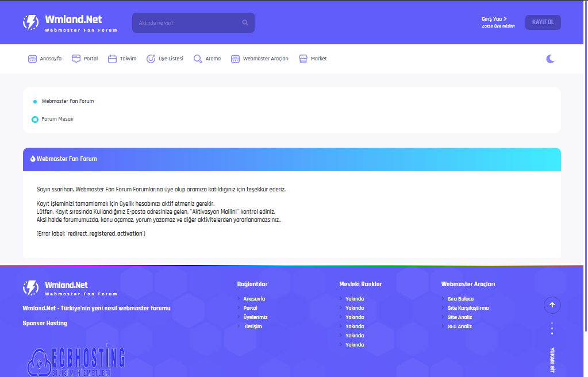Click the chevron before footer Anasayfa
Image resolution: width=588 pixels, height=377 pixels.
point(239,299)
